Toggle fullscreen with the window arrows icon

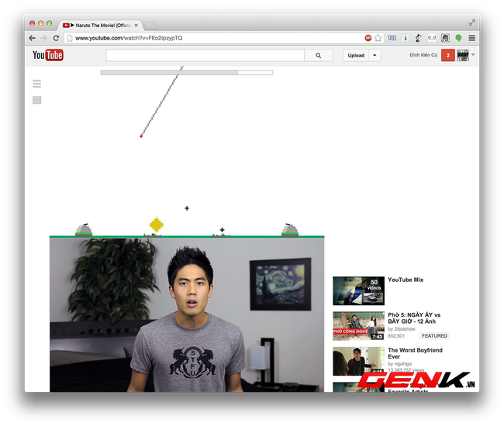pyautogui.click(x=472, y=22)
